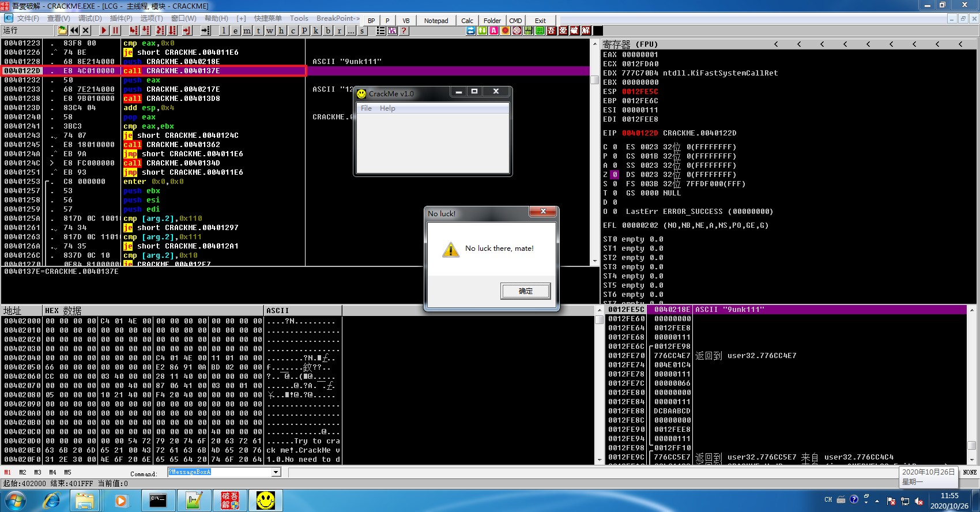Click the BP shortcut button
Screen dimensions: 980x512
coord(371,21)
